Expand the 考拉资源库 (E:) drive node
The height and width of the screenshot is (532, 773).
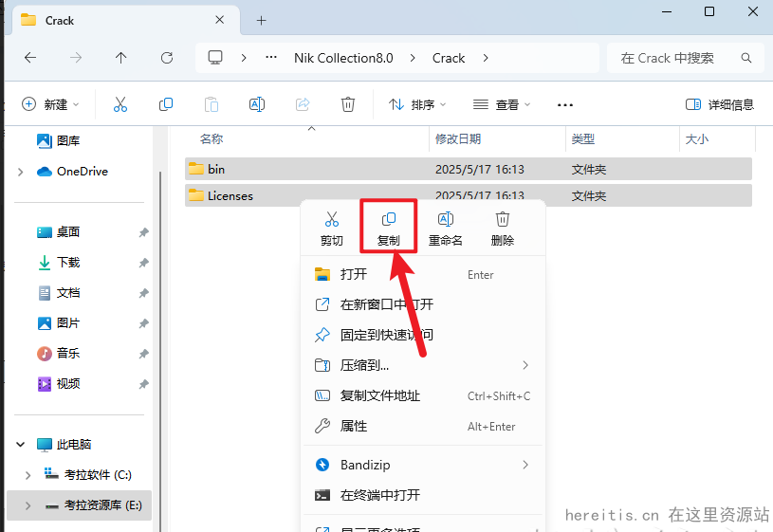pos(28,505)
